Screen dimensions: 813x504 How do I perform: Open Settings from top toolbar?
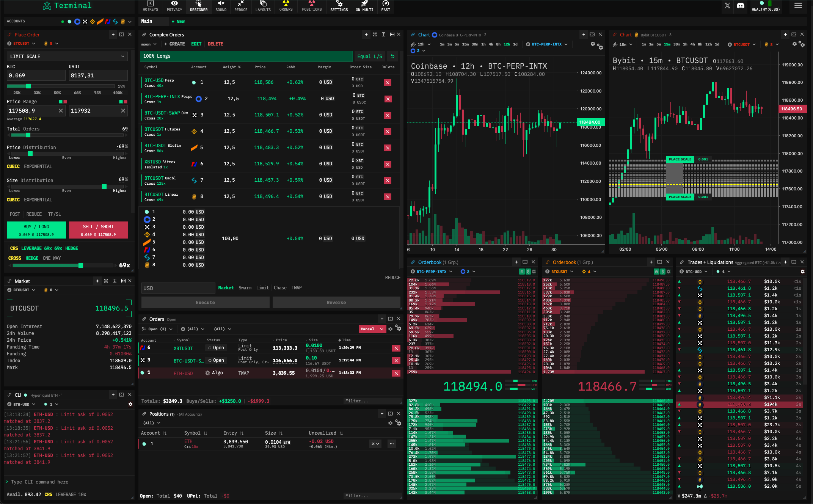(339, 6)
